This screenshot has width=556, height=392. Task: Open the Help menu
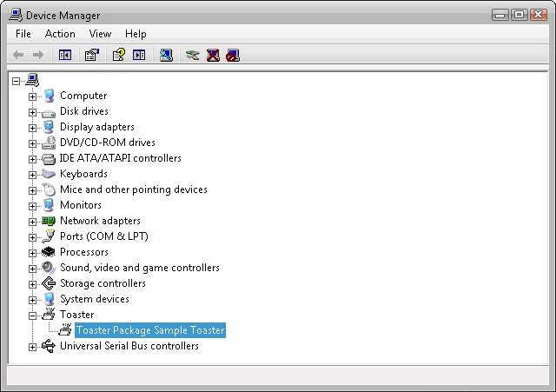136,34
